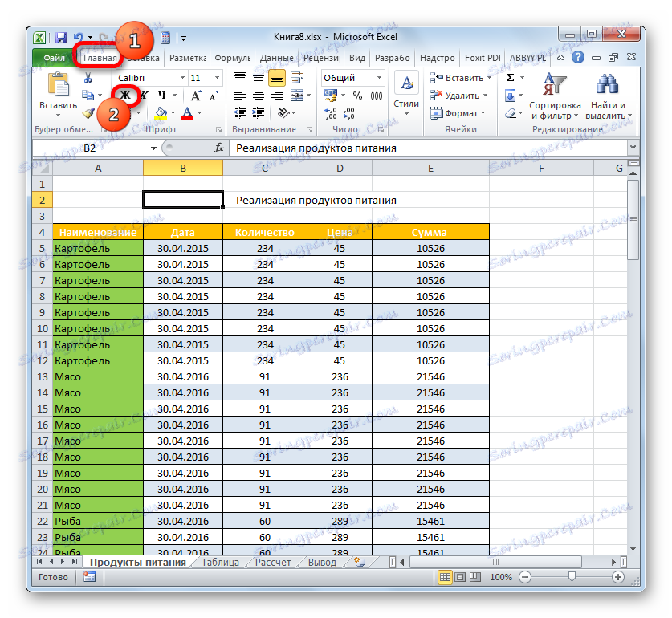
Task: Decrease the font size
Action: click(214, 96)
